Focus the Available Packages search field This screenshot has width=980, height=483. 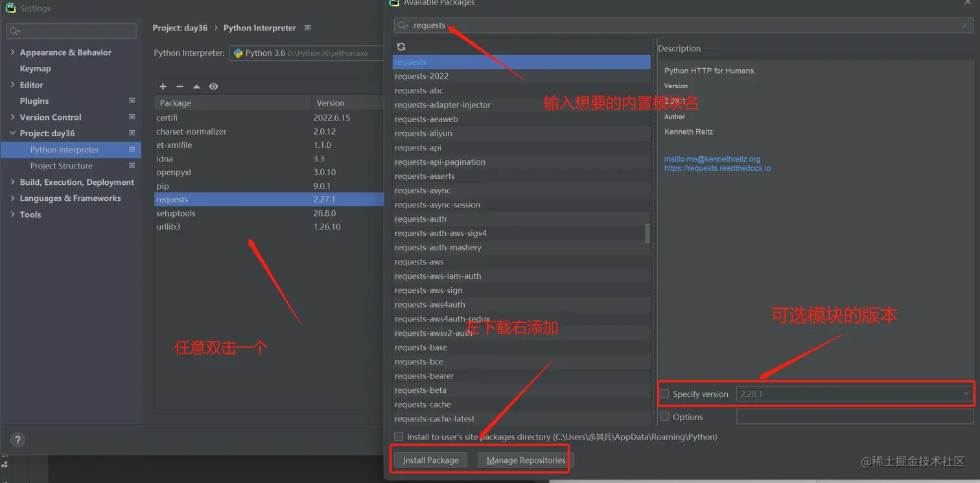point(684,25)
